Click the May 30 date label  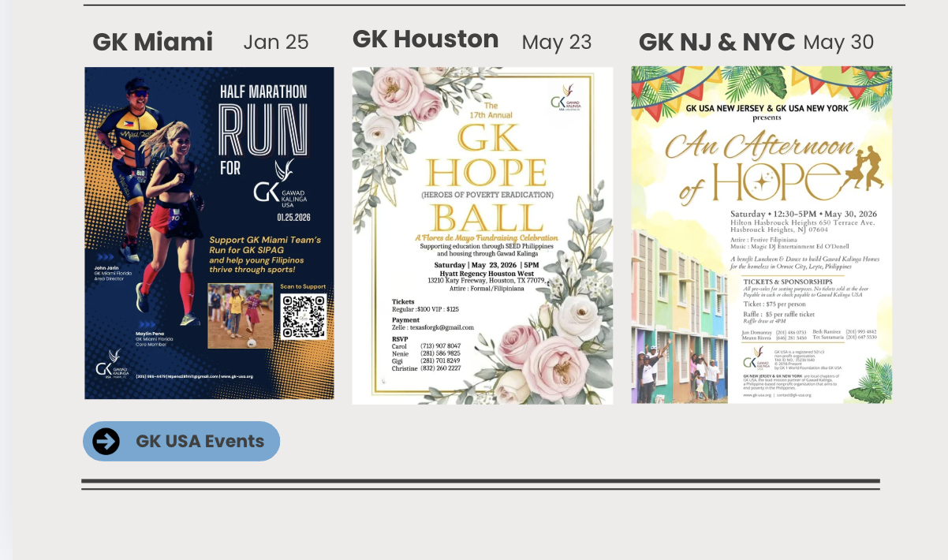pos(838,42)
